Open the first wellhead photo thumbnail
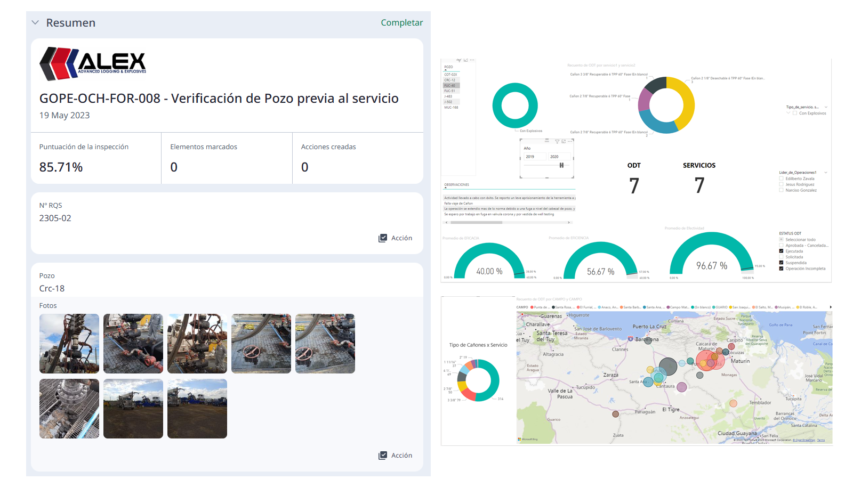Viewport: 845px width, 504px height. (69, 344)
